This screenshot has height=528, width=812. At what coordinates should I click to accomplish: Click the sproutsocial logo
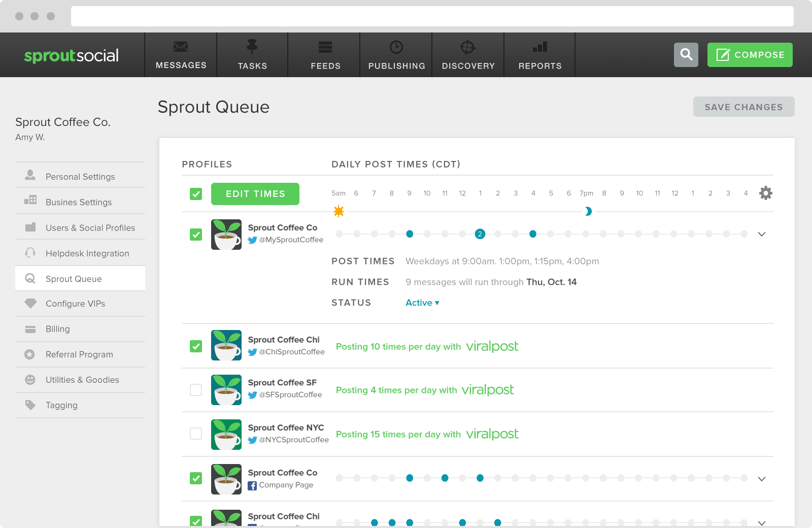(x=72, y=55)
